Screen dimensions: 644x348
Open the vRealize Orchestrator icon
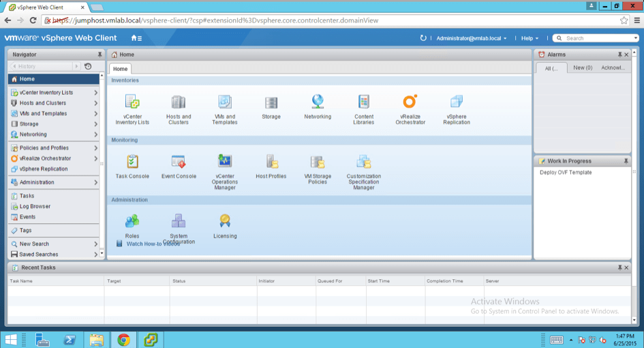[410, 102]
